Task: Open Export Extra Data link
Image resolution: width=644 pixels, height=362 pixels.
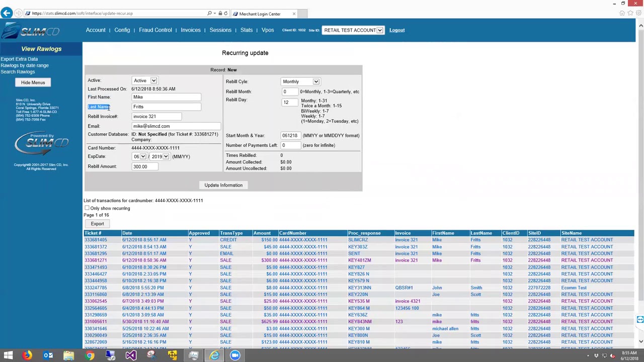Action: [19, 59]
